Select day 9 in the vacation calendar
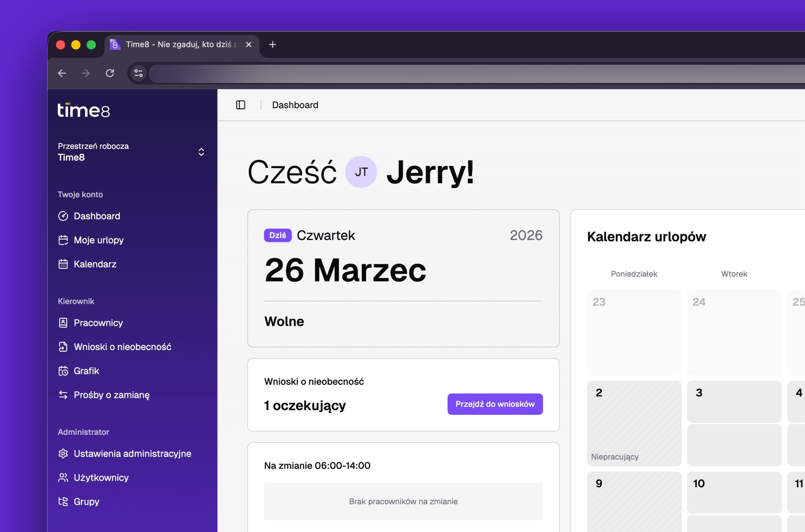Screen dimensions: 805x532 634,501
